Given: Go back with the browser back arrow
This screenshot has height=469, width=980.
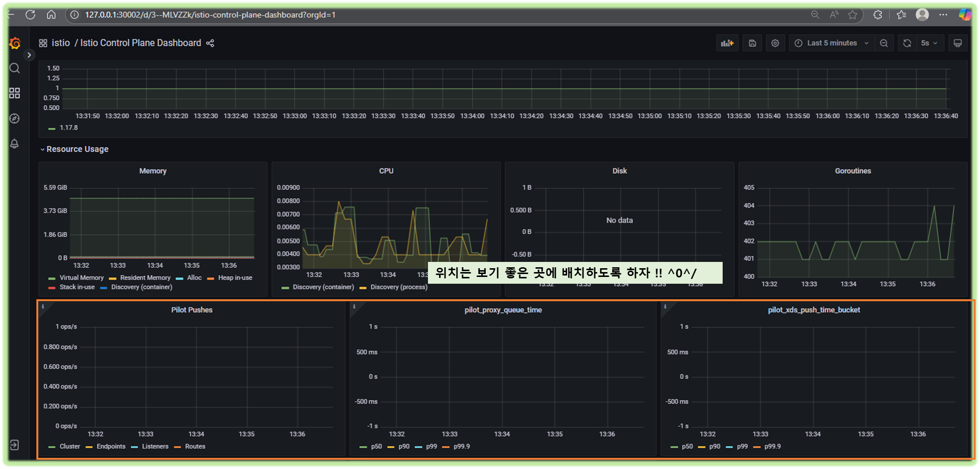Looking at the screenshot, I should pyautogui.click(x=11, y=15).
